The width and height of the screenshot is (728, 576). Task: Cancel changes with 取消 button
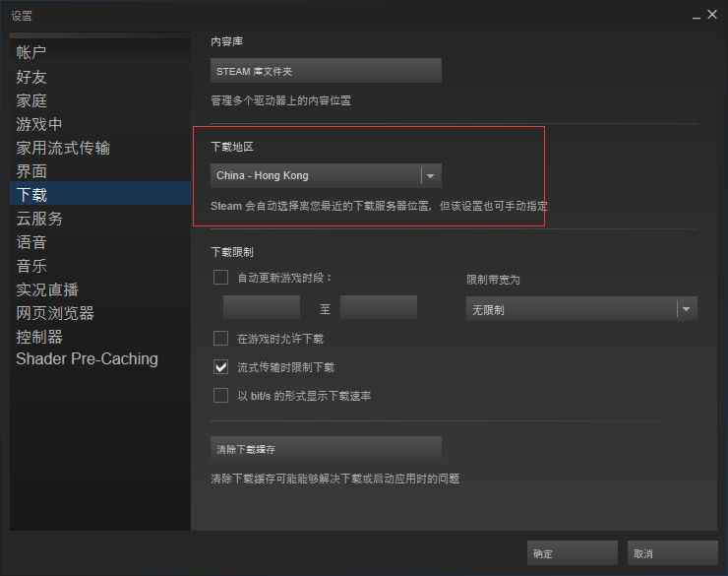click(x=672, y=553)
